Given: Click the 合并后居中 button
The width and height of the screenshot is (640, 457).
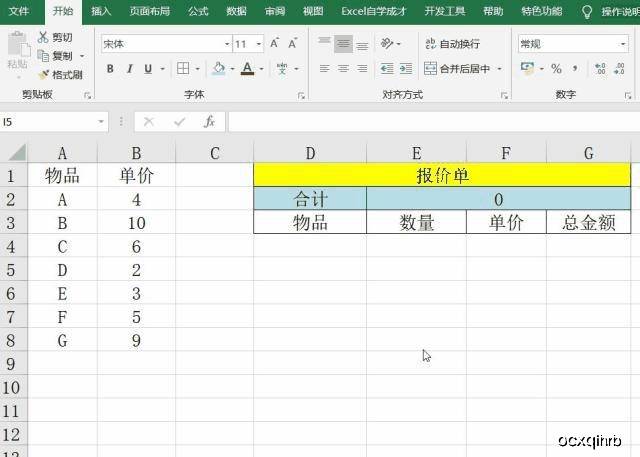Looking at the screenshot, I should point(457,69).
